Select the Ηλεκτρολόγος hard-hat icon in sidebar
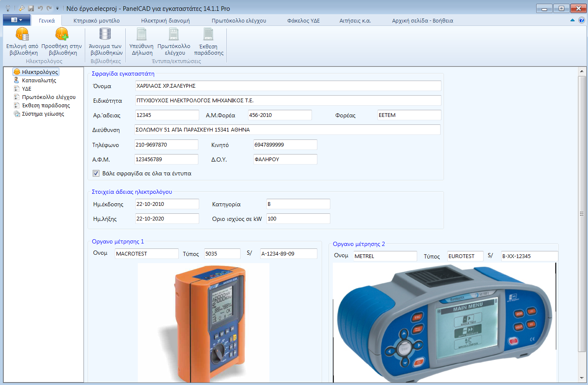Viewport: 588px width, 385px height. [x=16, y=71]
